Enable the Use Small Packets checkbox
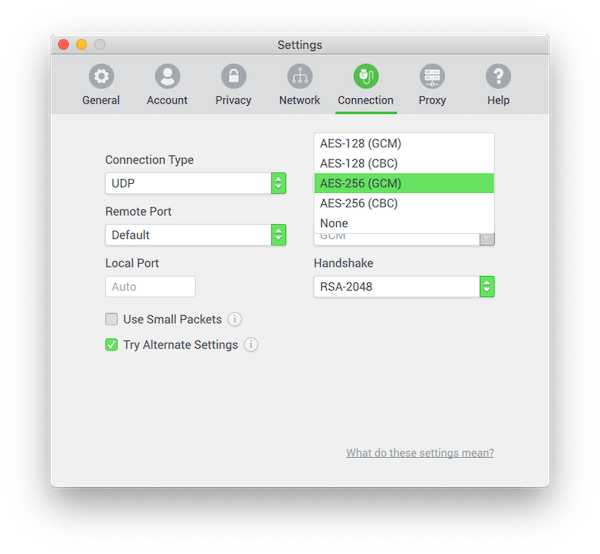 click(112, 320)
